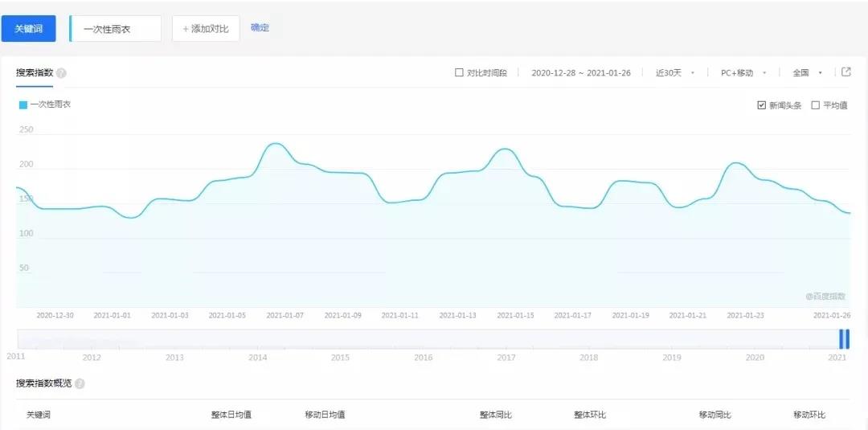Image resolution: width=868 pixels, height=430 pixels.
Task: Click the blue 关键词 button
Action: pyautogui.click(x=28, y=28)
